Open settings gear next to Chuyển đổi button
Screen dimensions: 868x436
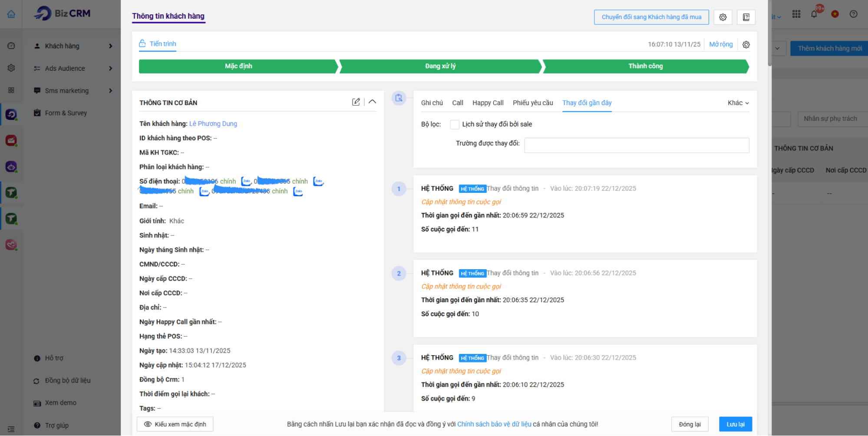(x=723, y=17)
